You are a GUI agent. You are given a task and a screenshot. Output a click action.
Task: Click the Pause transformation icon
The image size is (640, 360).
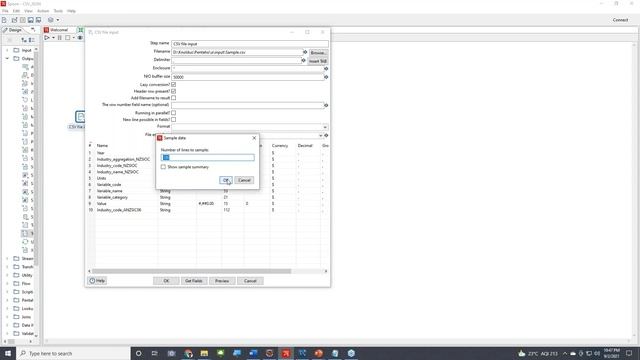click(60, 38)
